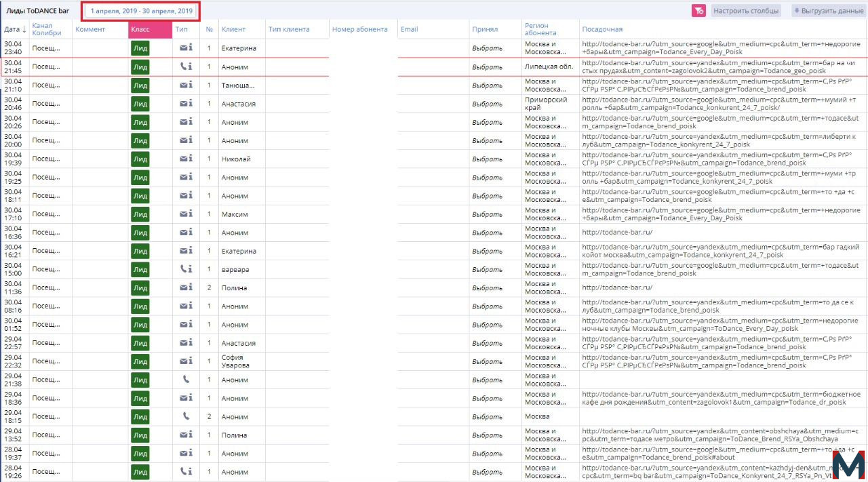Screen dimensions: 868x482
Task: Click the phone type icon for 29.04 18:15
Action: 186,416
